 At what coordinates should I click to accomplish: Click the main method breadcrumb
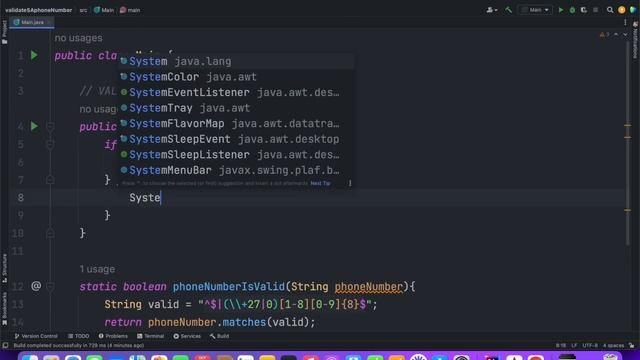(130, 10)
